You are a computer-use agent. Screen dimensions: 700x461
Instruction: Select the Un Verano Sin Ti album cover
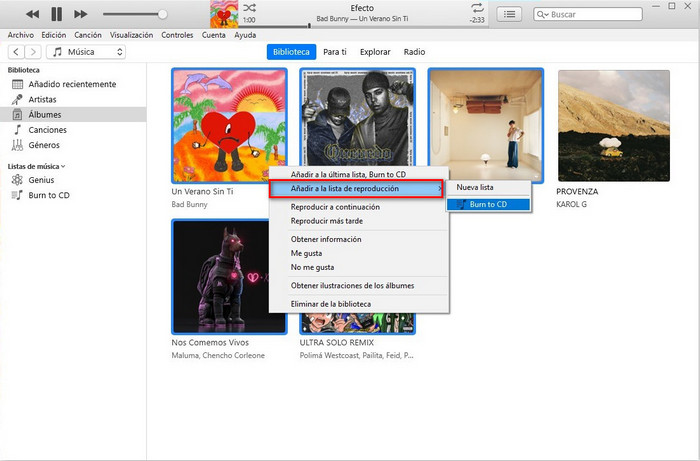(229, 125)
